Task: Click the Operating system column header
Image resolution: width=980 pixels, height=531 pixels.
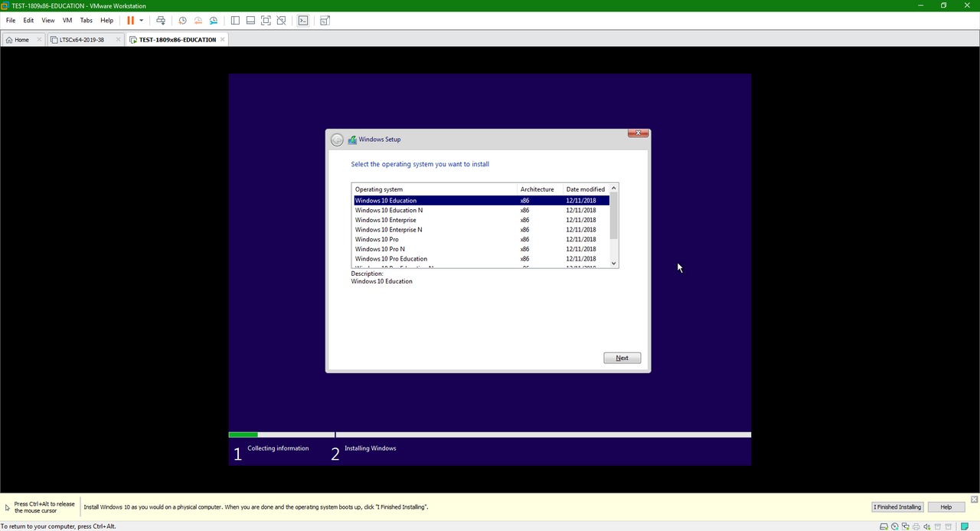Action: tap(435, 189)
